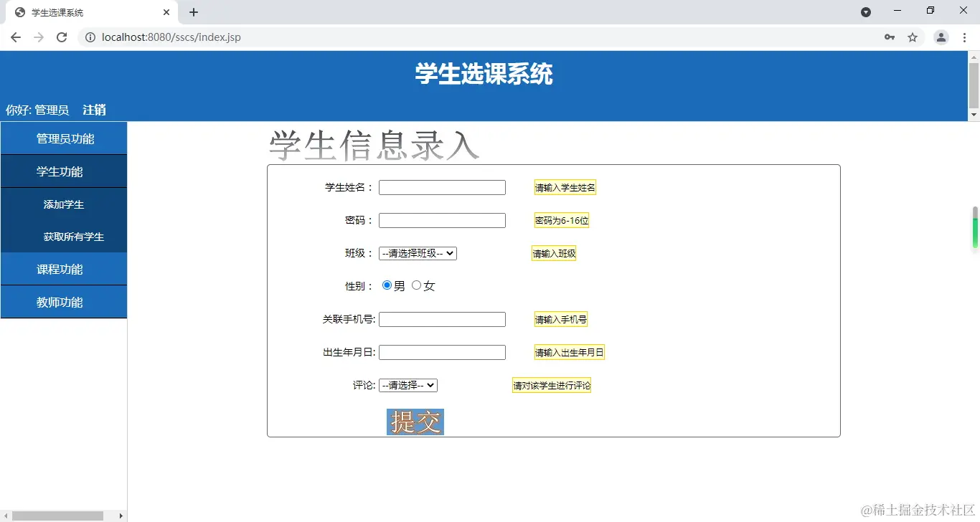Select the 女 gender radio button
The image size is (980, 522).
pyautogui.click(x=416, y=285)
